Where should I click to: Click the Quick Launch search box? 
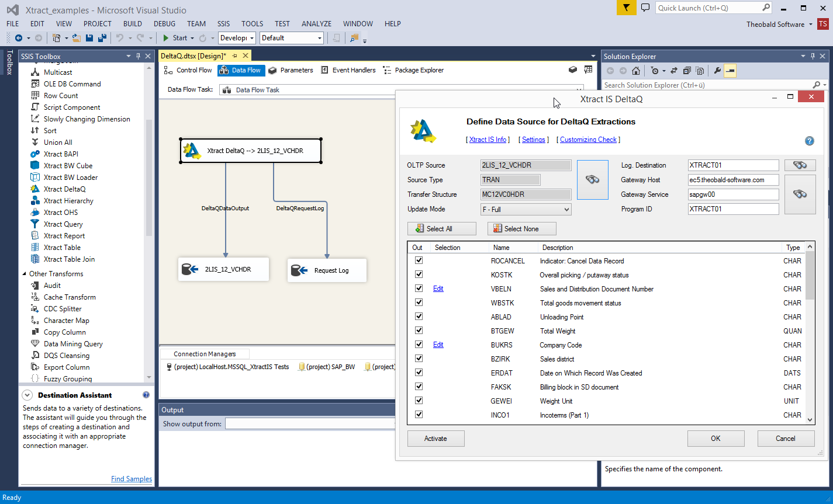[714, 8]
